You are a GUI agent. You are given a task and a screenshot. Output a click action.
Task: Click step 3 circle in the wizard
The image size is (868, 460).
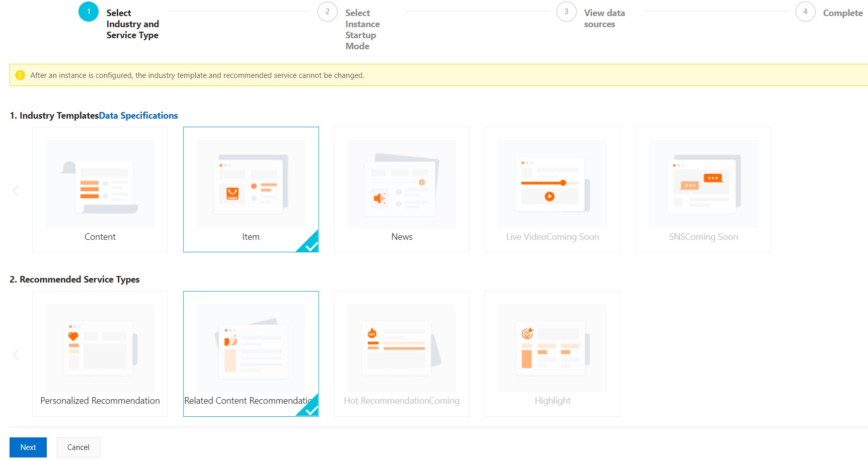point(567,12)
